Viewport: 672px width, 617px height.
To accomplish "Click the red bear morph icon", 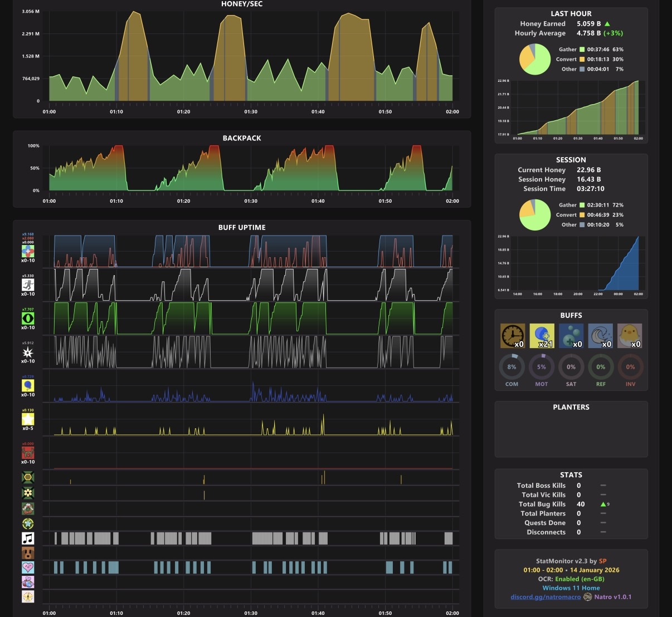I will coord(28,452).
